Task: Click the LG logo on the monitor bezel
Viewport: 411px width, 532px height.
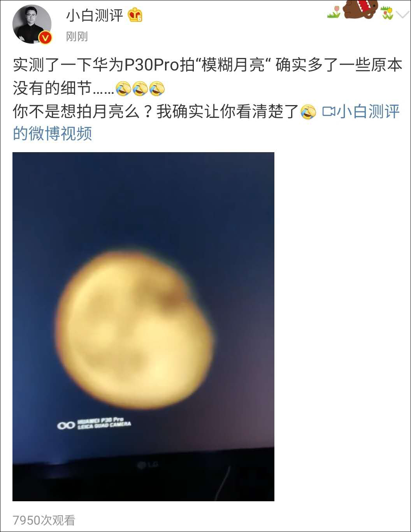Action: click(x=147, y=465)
